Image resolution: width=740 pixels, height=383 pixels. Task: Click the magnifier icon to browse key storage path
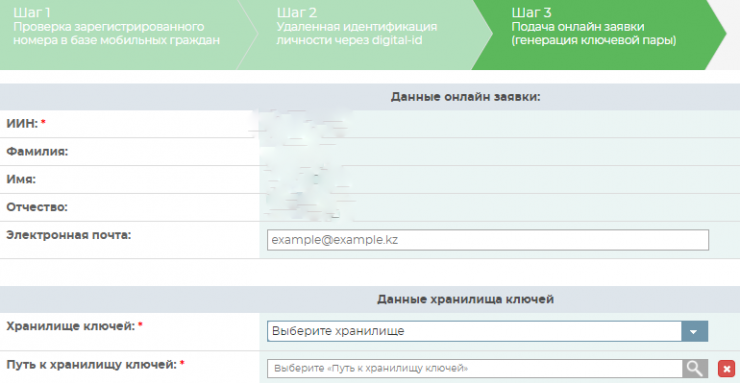coord(695,368)
